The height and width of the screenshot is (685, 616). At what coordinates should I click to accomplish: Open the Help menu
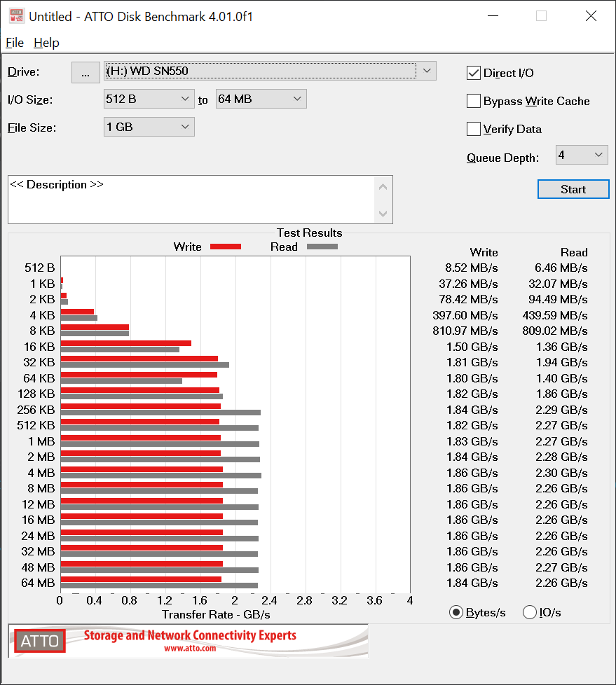coord(46,43)
